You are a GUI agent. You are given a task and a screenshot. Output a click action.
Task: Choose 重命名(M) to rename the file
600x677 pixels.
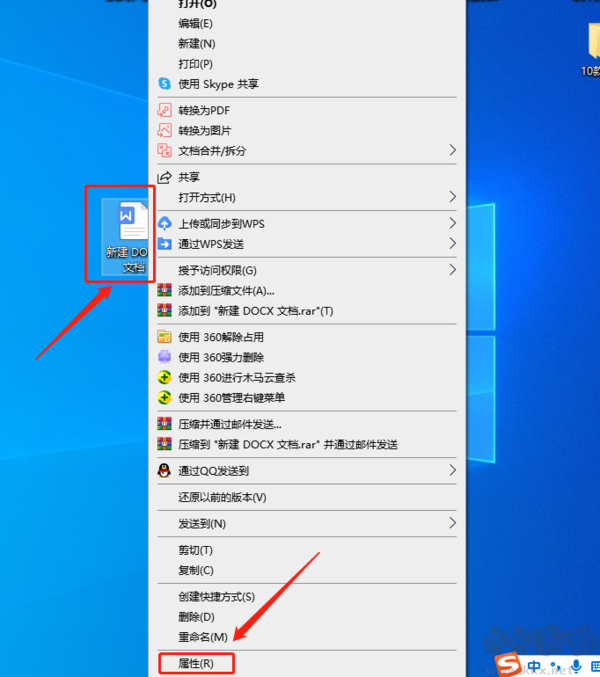click(x=203, y=637)
